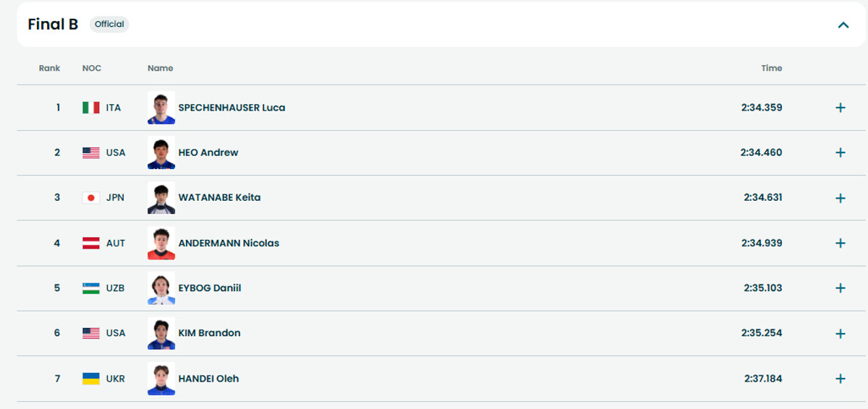Click the Uzbekistan flag icon
868x409 pixels.
91,288
